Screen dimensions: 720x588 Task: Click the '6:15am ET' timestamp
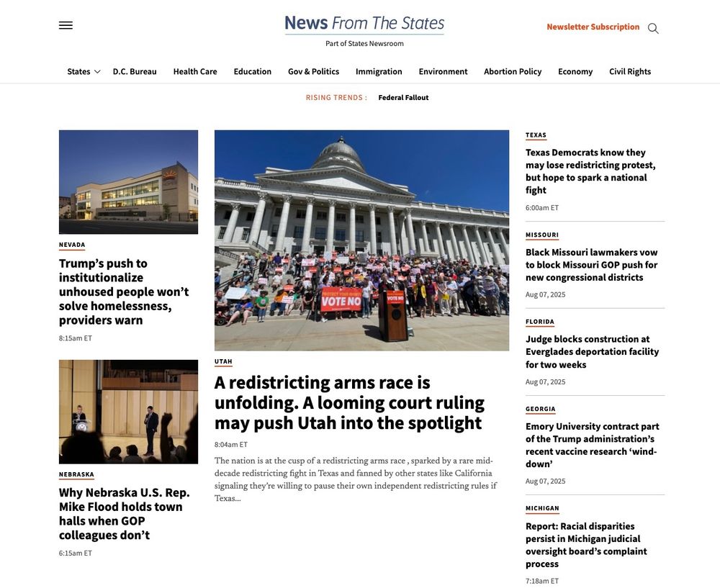[76, 553]
